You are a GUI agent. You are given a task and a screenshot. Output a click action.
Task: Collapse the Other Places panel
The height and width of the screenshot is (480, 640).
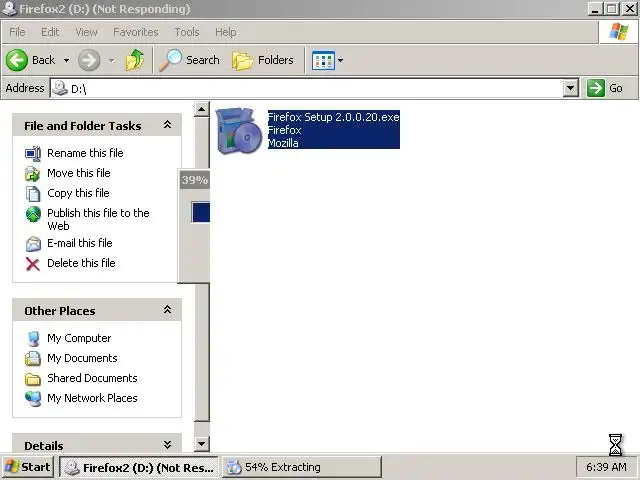(x=167, y=310)
